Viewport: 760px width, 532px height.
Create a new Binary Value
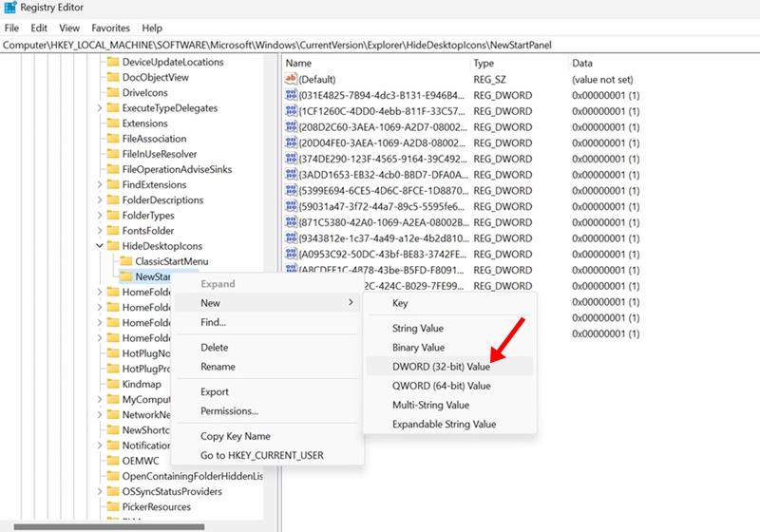coord(449,348)
